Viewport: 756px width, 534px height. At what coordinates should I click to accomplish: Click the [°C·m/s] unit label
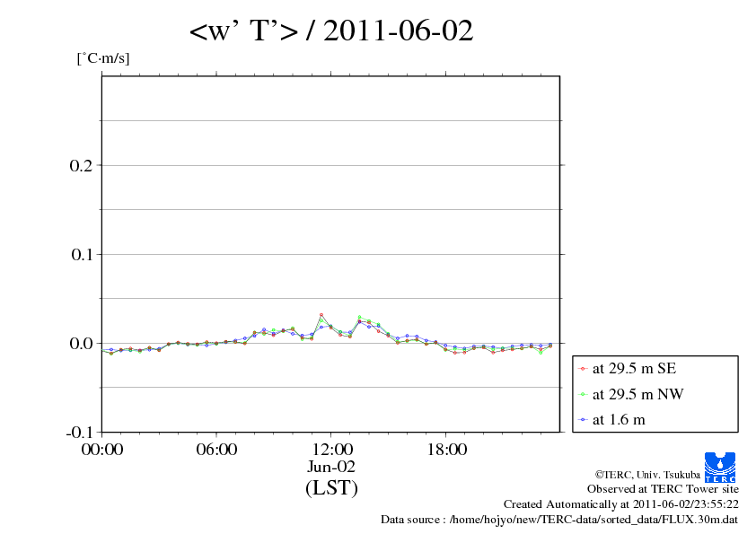click(103, 58)
